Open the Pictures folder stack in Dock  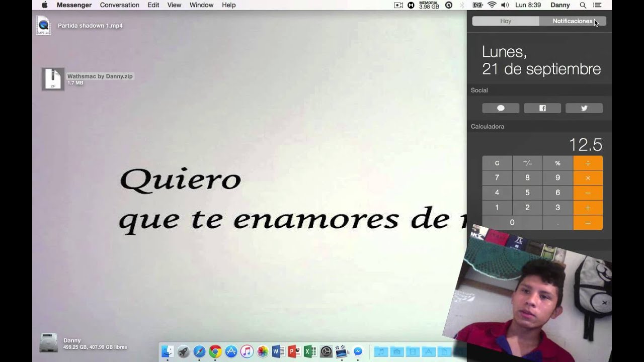click(x=397, y=352)
